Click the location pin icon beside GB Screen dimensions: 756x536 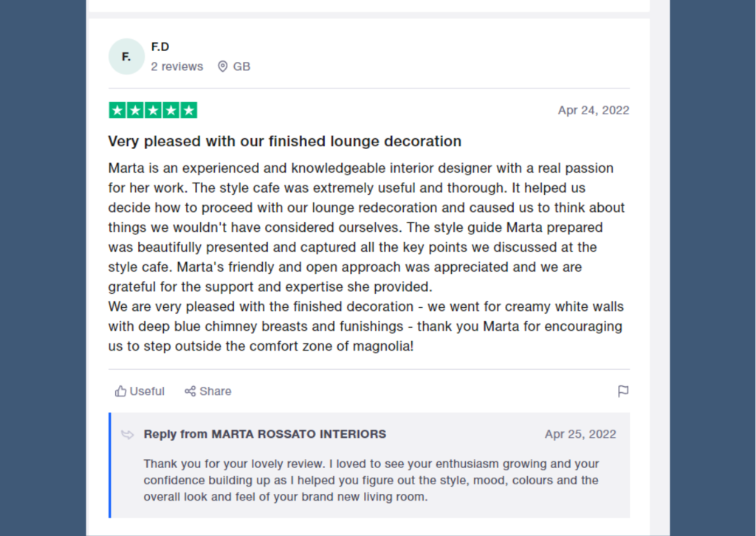tap(222, 66)
